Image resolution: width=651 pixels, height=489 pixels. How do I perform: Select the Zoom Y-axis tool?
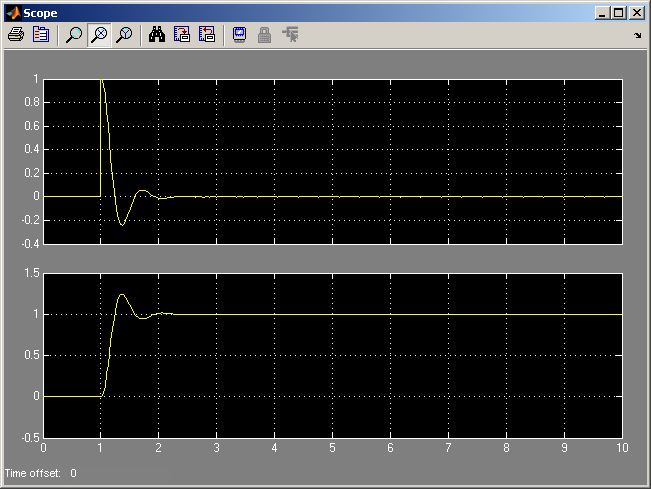(124, 35)
